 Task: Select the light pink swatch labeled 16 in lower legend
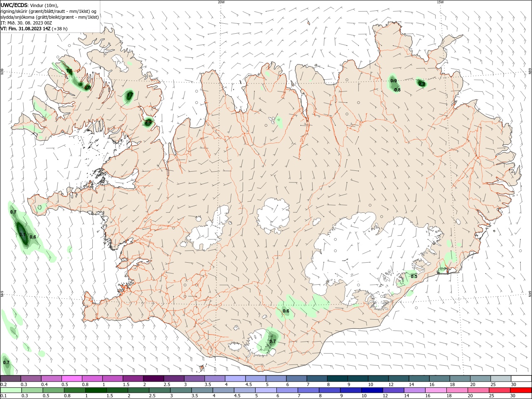pyautogui.click(x=436, y=390)
